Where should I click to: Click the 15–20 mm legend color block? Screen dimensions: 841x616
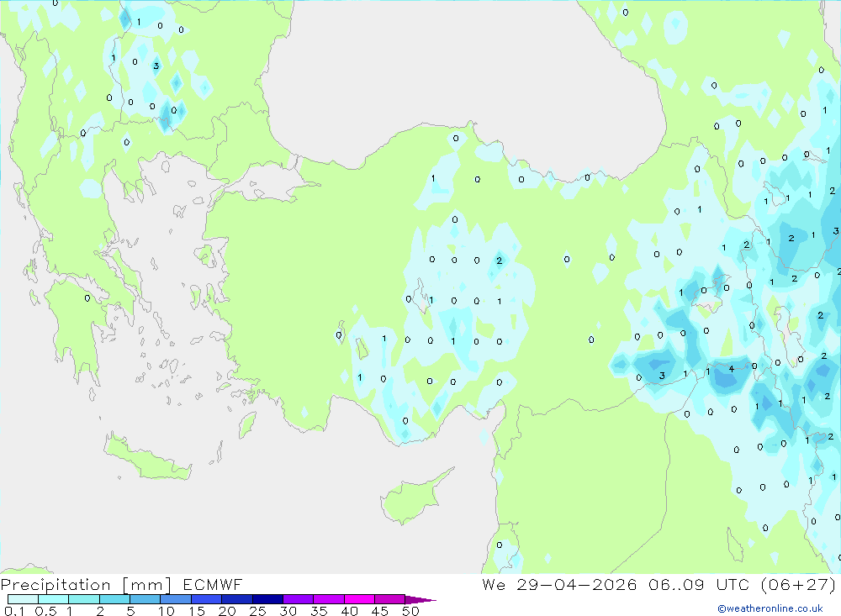(206, 599)
